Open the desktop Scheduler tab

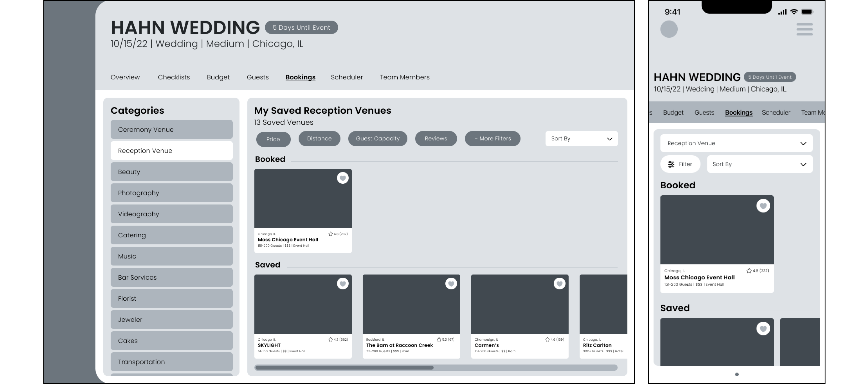click(347, 77)
